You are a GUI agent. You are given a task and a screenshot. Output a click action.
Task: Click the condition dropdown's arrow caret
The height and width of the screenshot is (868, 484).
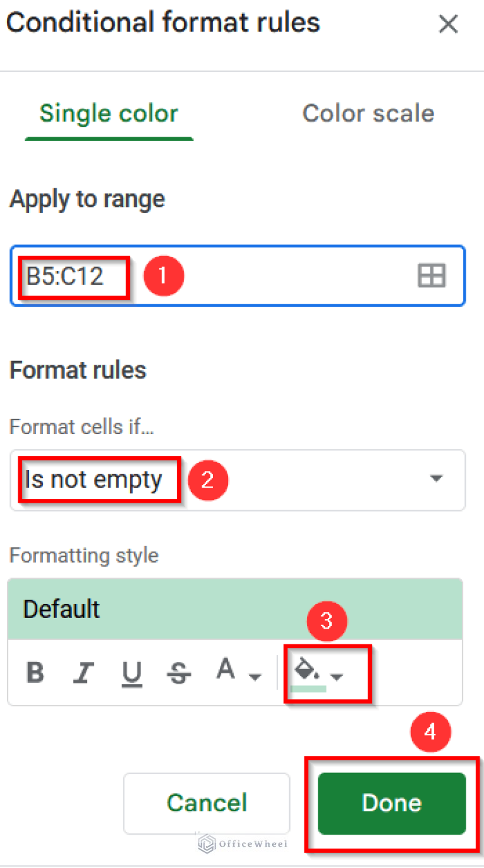[435, 479]
